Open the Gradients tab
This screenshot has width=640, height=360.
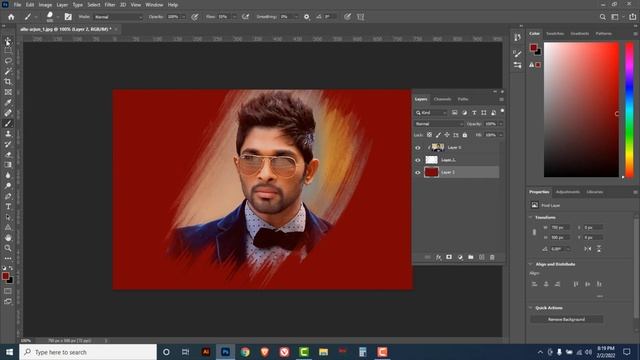coord(580,33)
